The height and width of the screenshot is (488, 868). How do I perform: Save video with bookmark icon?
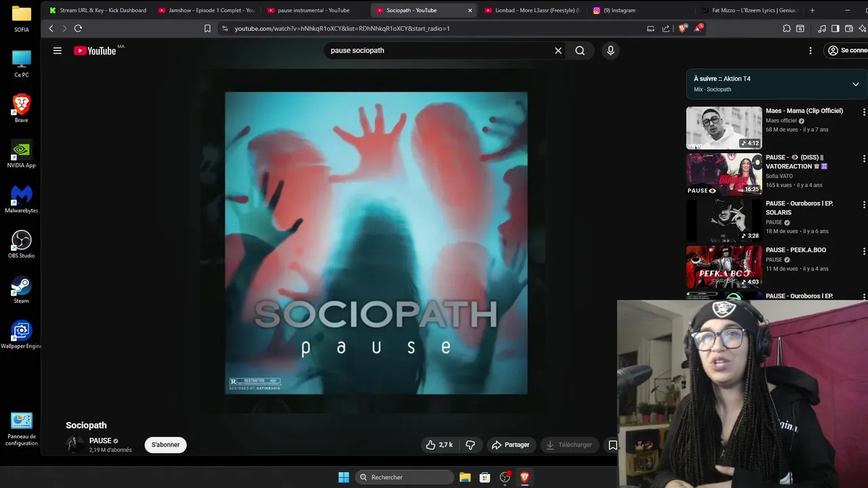click(612, 445)
